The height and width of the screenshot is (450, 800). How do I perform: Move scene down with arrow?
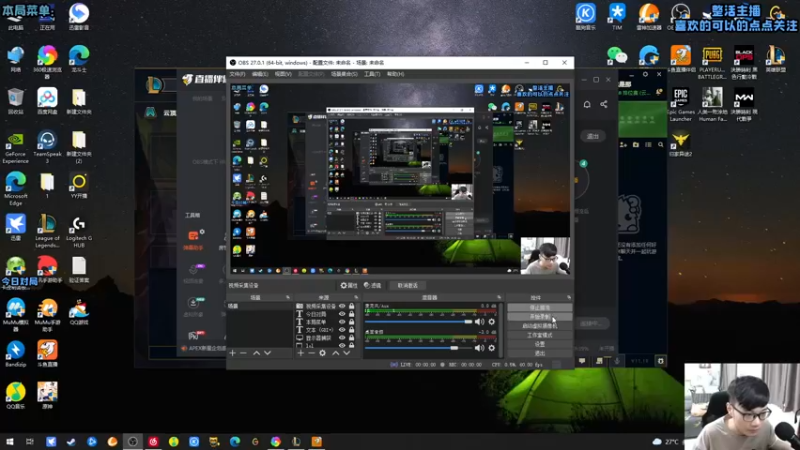tap(267, 353)
